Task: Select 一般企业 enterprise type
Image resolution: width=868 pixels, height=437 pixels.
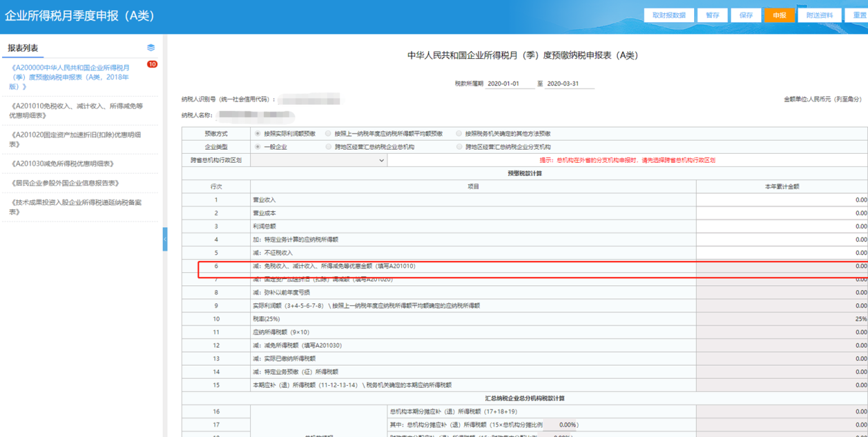Action: click(x=258, y=147)
